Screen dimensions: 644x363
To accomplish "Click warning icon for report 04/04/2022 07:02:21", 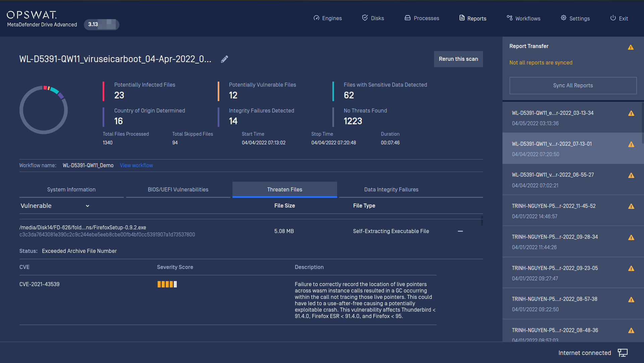I will (631, 176).
